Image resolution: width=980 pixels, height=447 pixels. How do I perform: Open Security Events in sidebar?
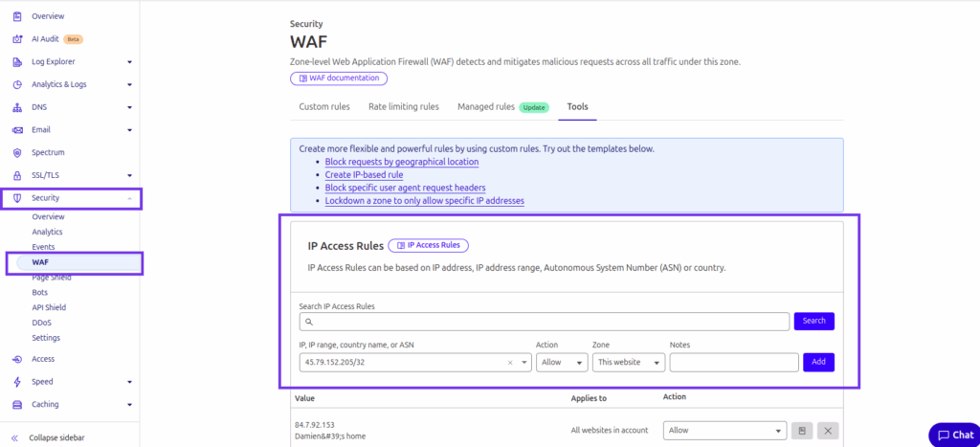43,247
